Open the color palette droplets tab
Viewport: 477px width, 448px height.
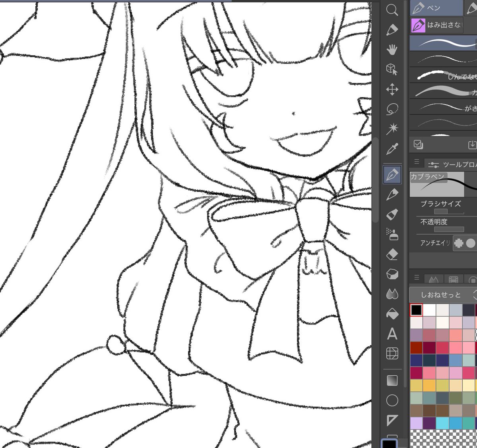(434, 279)
